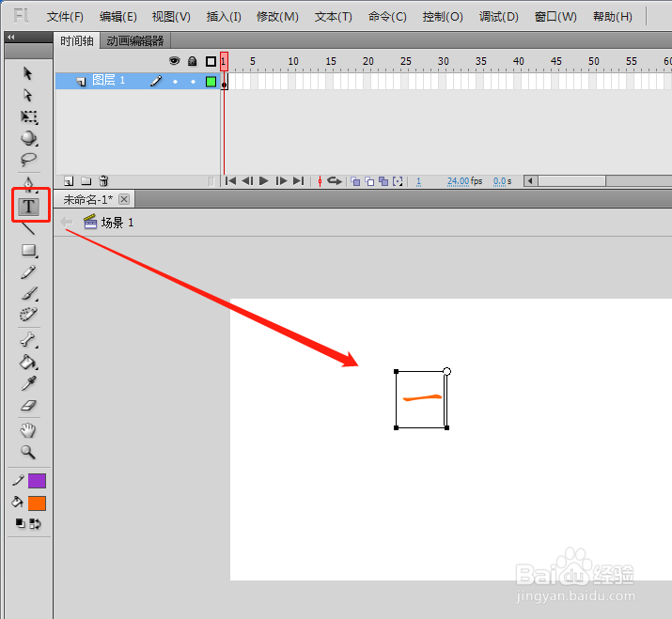Screen dimensions: 672x619
Task: Collapse the tools panel double arrows
Action: [10, 38]
